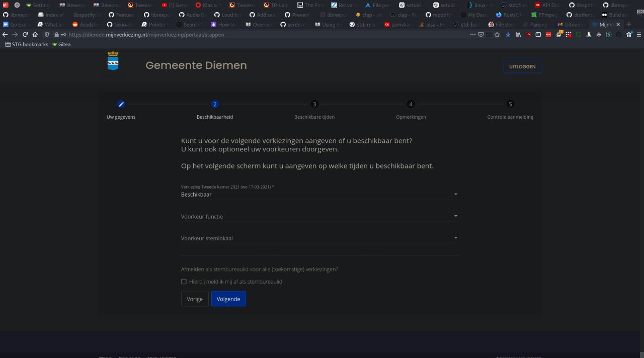The height and width of the screenshot is (358, 644).
Task: Select step 1 Uw gegevens pencil circle
Action: click(121, 104)
